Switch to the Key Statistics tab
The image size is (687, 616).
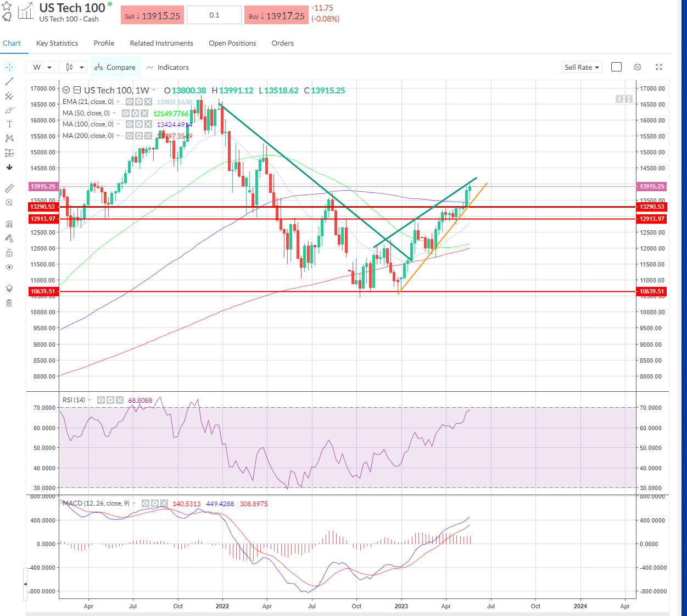57,43
